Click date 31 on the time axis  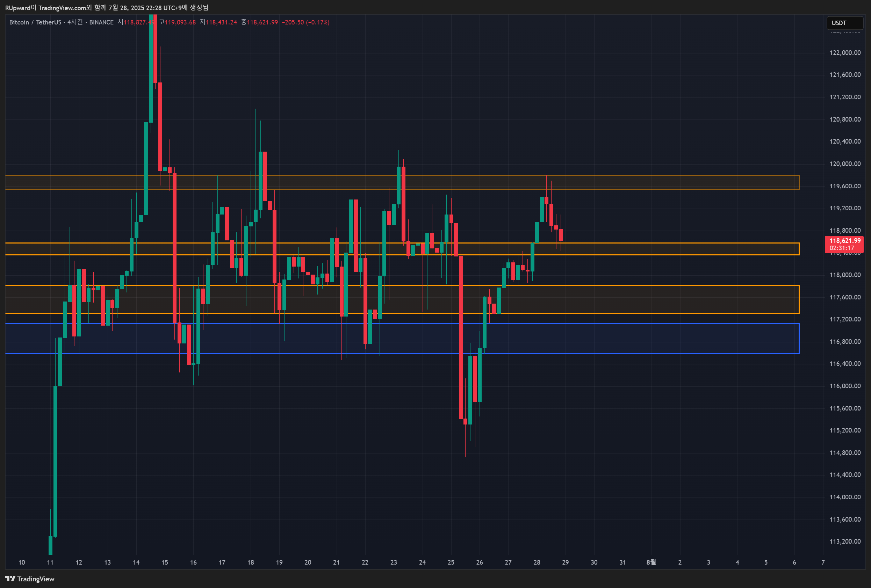point(622,562)
